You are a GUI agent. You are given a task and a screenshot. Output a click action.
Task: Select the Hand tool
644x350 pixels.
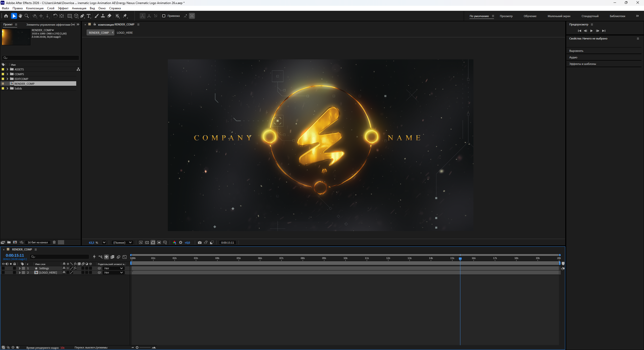20,16
